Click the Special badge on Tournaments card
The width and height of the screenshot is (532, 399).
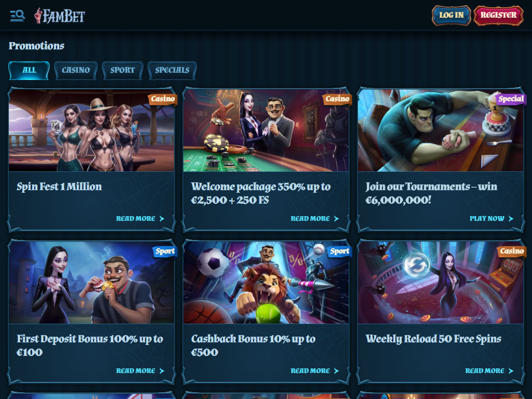tap(511, 99)
